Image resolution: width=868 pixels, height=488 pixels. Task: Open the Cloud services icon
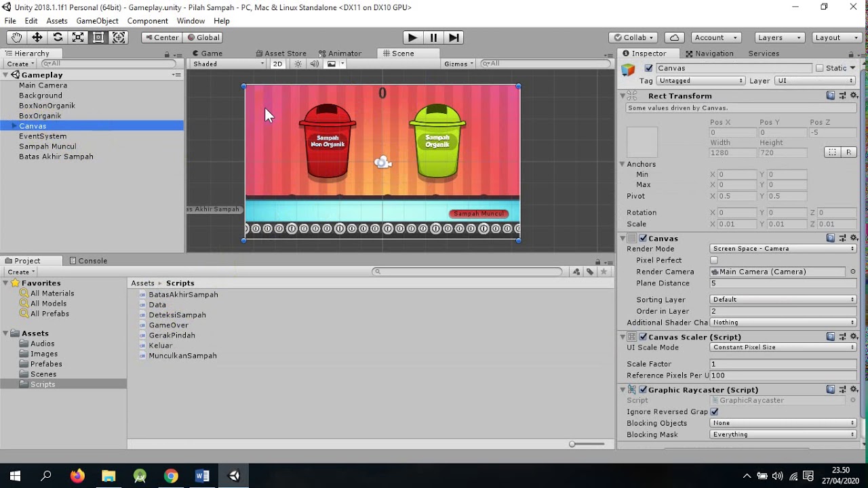click(x=674, y=37)
